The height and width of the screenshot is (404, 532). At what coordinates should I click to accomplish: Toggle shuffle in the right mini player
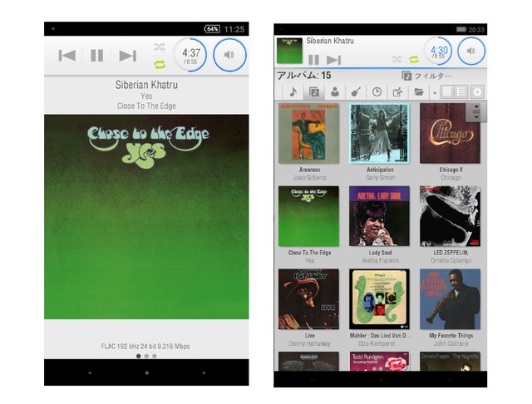397,60
